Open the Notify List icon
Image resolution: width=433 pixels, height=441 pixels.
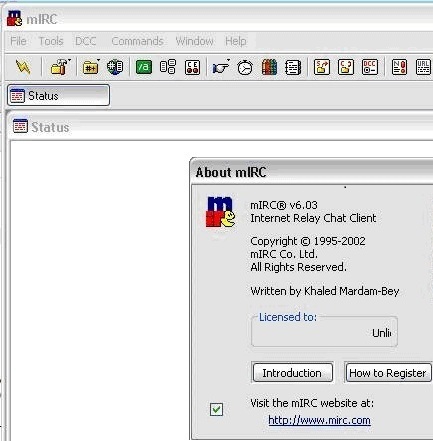click(399, 67)
